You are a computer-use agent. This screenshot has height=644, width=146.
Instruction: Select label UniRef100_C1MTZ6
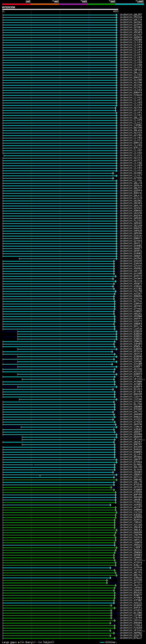(131, 329)
